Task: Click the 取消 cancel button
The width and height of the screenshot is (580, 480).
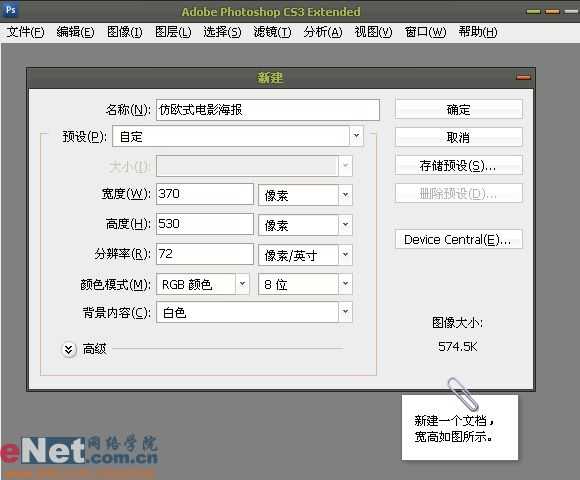Action: click(x=458, y=138)
